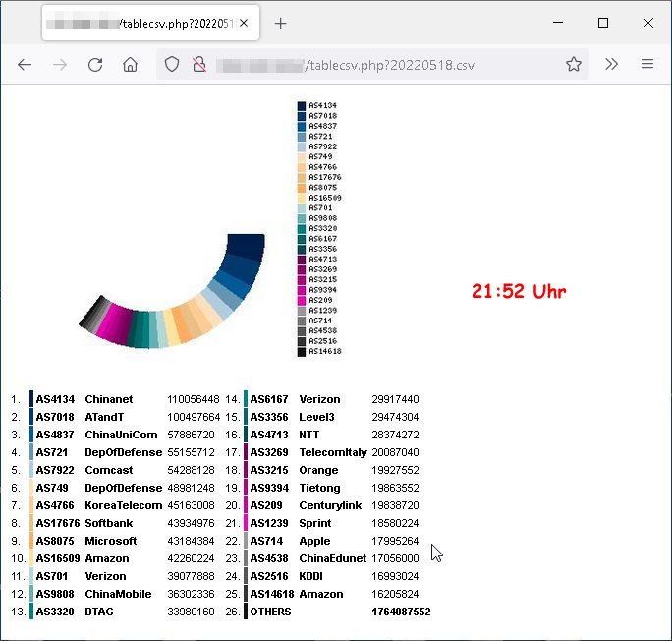Screen dimensions: 672x641
Task: Click the AS6167 cell in row 14
Action: pos(269,399)
